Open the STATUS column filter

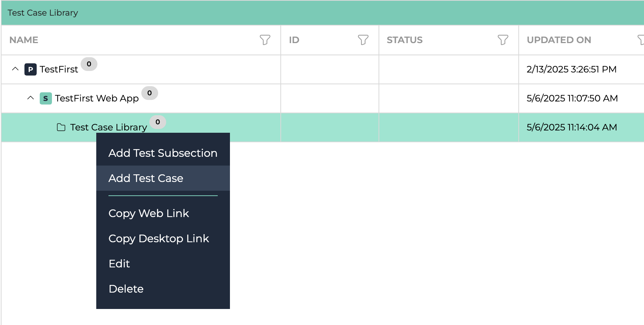click(503, 40)
